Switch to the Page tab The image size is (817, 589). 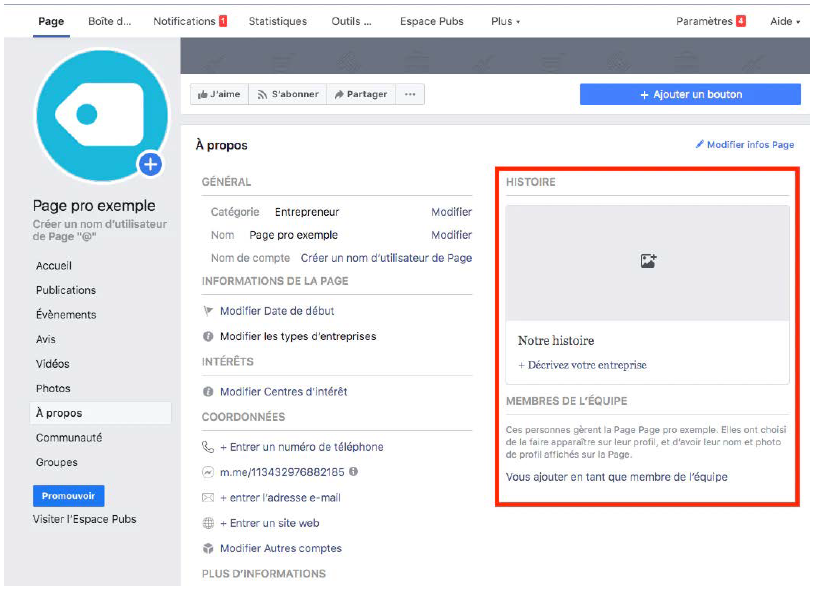click(x=51, y=21)
